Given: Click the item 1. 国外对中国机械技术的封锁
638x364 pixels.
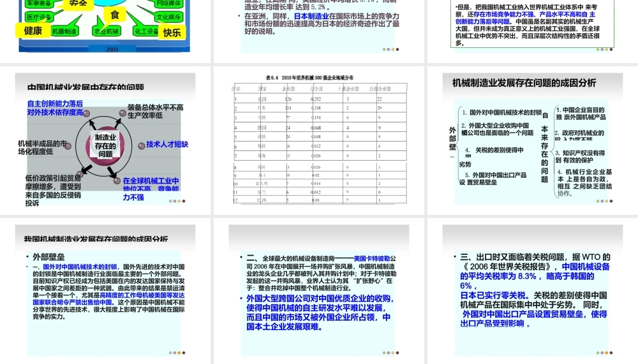Looking at the screenshot, I should point(502,112).
